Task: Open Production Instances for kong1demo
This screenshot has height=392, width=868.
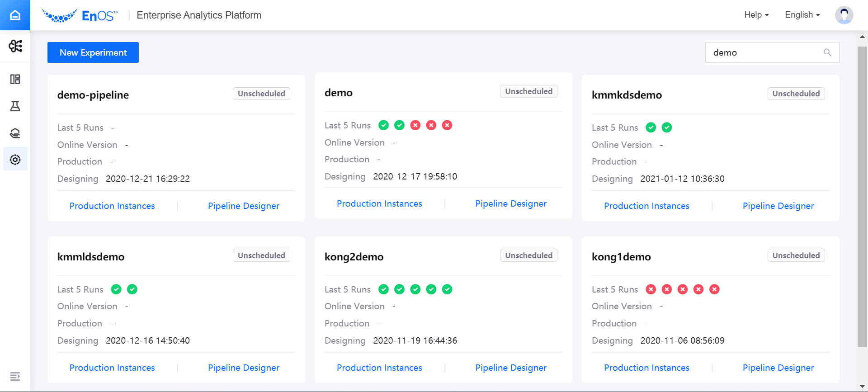Action: point(646,368)
